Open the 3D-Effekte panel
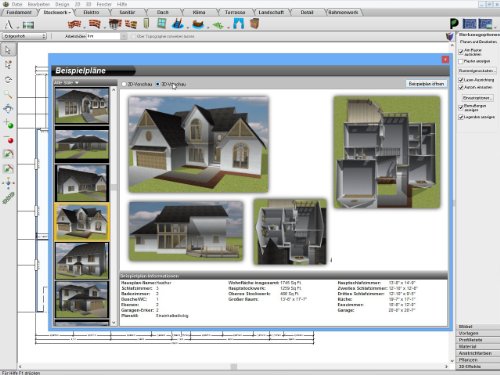500x375 pixels. pyautogui.click(x=477, y=366)
